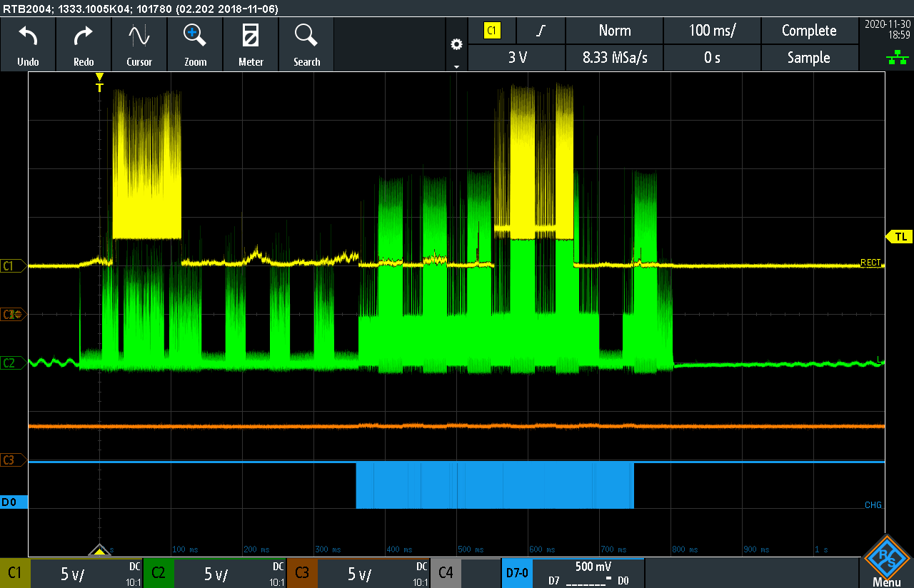
Task: Open the 500 mV logic threshold settings
Action: pos(588,573)
